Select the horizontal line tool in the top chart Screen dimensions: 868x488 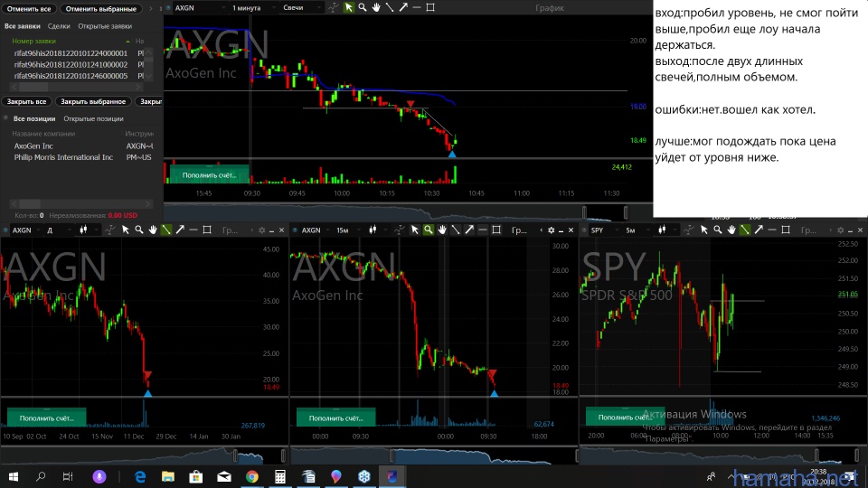click(415, 7)
